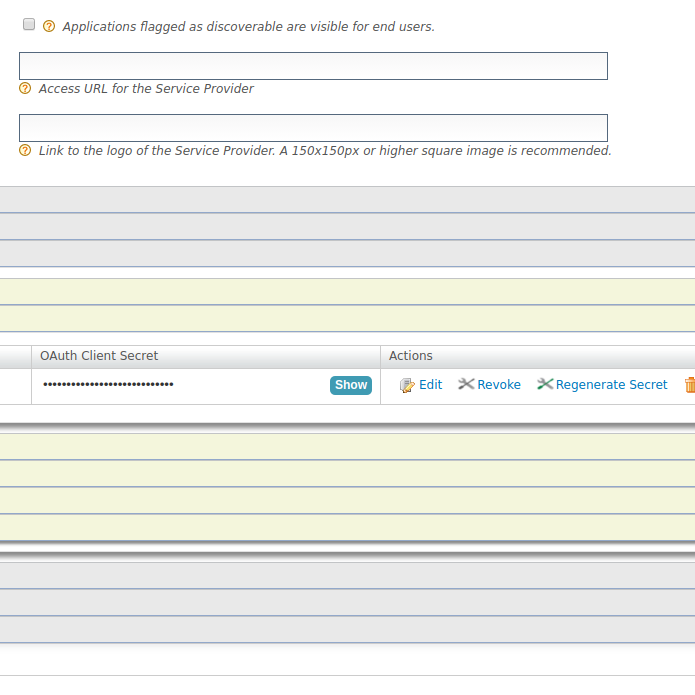The image size is (695, 695).
Task: Click the Revoke tools icon
Action: click(x=466, y=384)
